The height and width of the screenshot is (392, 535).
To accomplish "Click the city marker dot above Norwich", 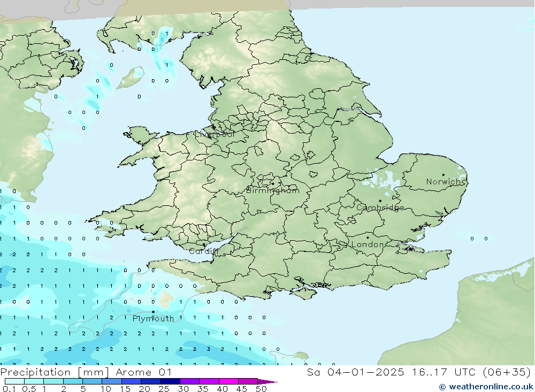I will [x=443, y=175].
